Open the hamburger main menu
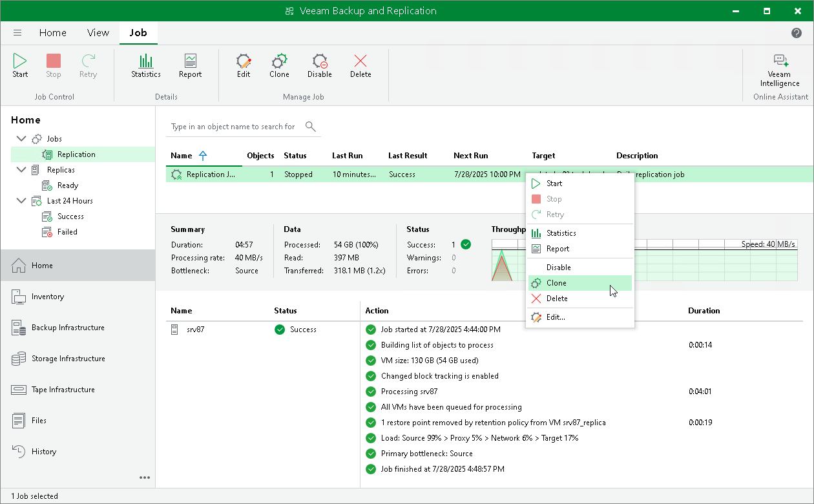 pos(17,33)
